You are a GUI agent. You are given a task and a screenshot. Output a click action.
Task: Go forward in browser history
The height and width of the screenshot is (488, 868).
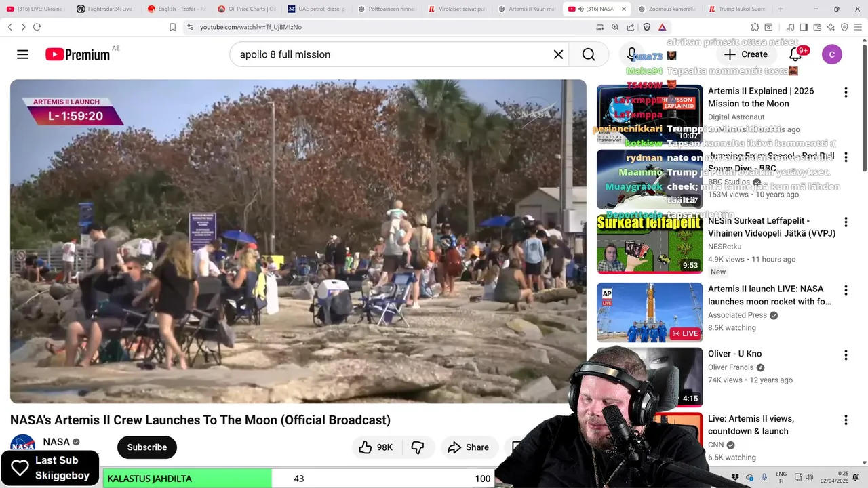(x=23, y=27)
